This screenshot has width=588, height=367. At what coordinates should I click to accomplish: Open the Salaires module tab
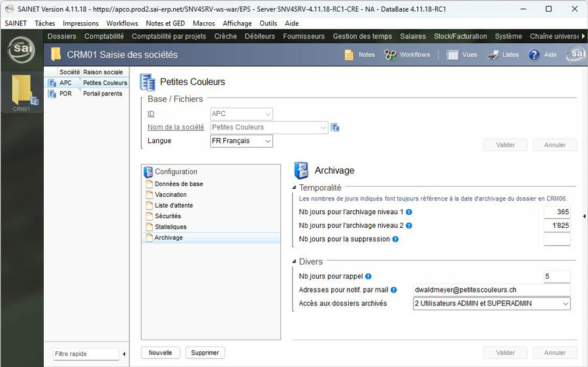(413, 37)
